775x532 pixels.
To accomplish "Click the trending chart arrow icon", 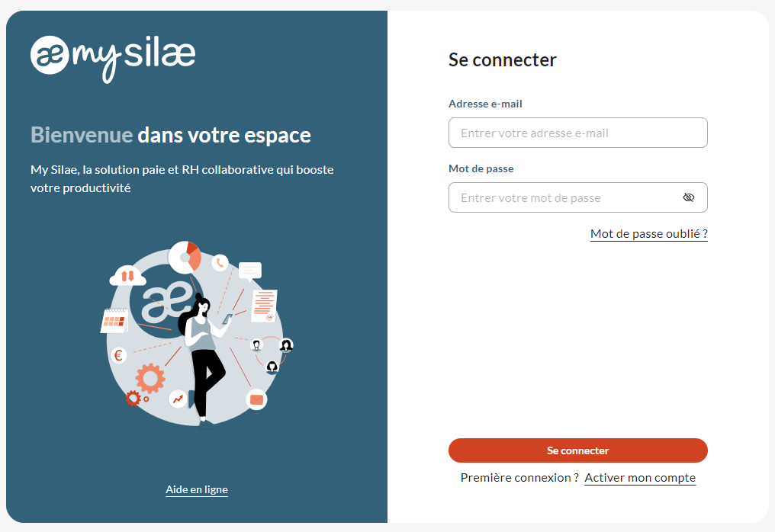I will point(178,399).
